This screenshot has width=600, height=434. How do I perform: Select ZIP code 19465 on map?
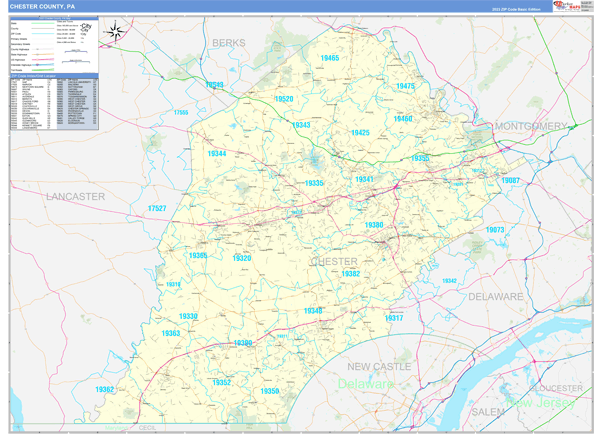(330, 59)
